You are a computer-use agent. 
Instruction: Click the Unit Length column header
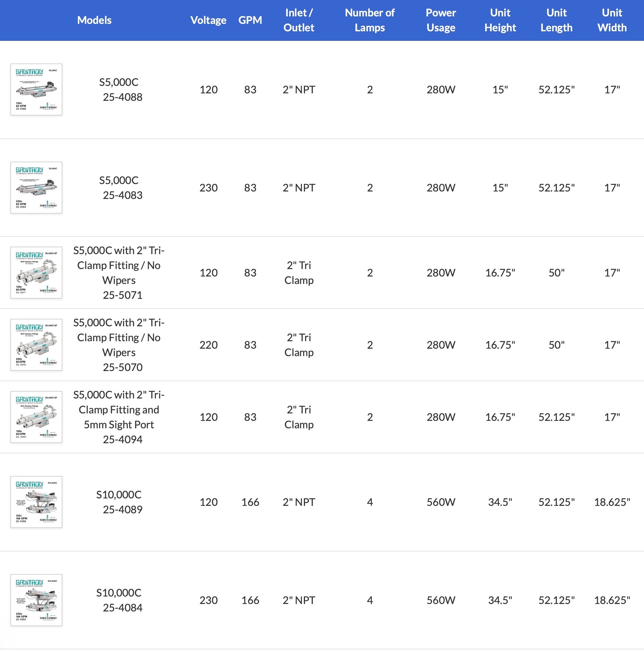556,20
